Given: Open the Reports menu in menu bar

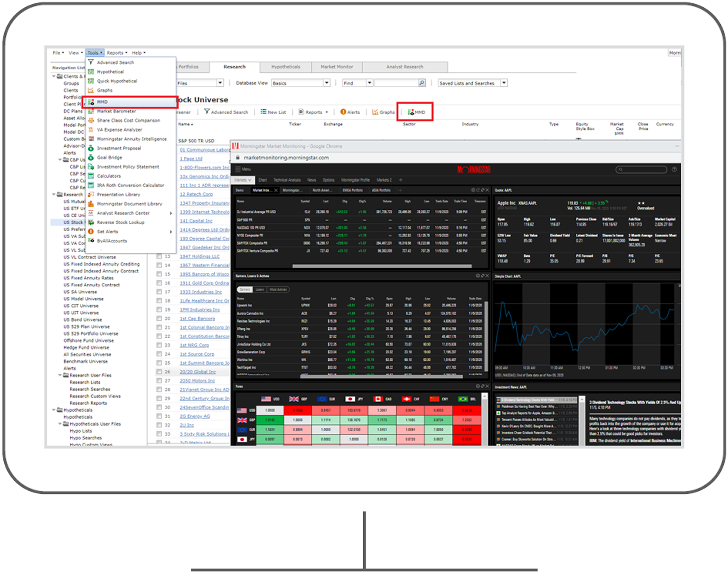Looking at the screenshot, I should 117,53.
